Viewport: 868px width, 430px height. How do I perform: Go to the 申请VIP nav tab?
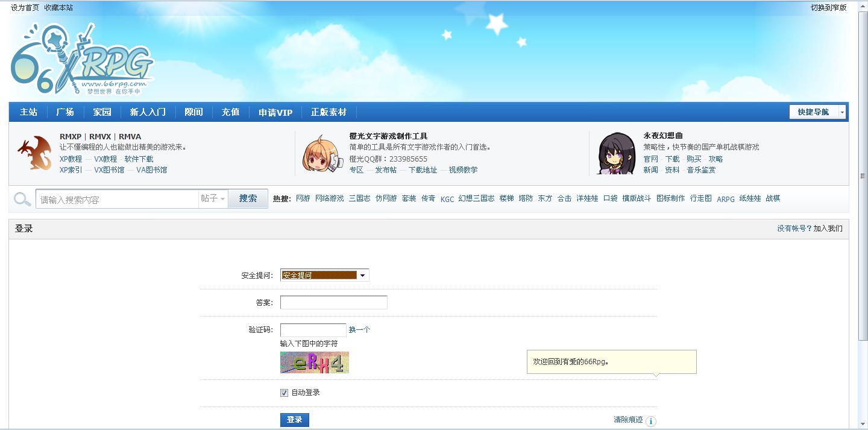(275, 112)
